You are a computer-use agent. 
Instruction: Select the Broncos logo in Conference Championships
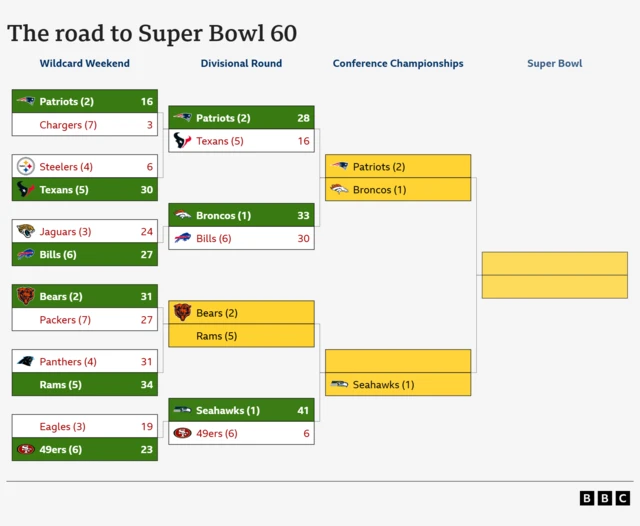[339, 189]
